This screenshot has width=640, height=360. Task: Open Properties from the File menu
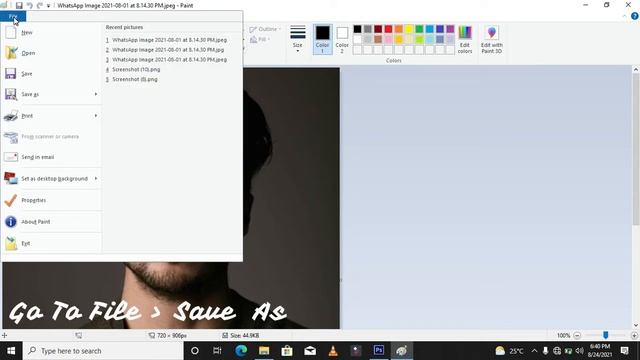pyautogui.click(x=51, y=200)
